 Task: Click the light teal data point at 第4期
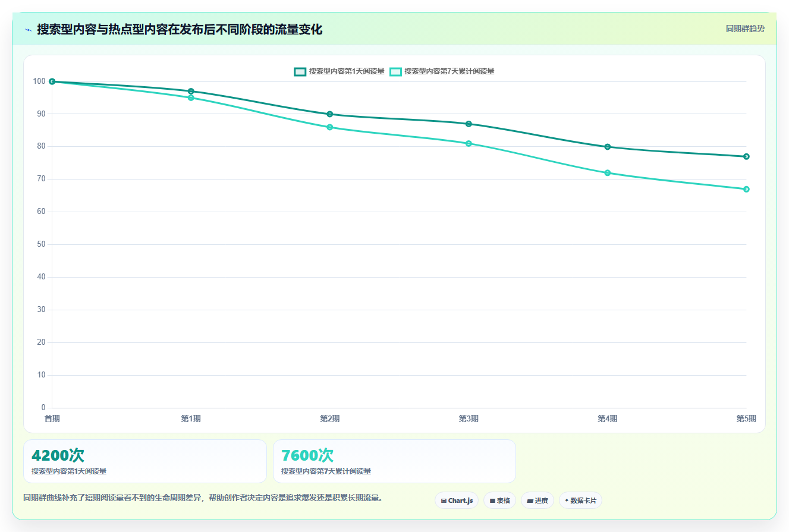coord(608,173)
